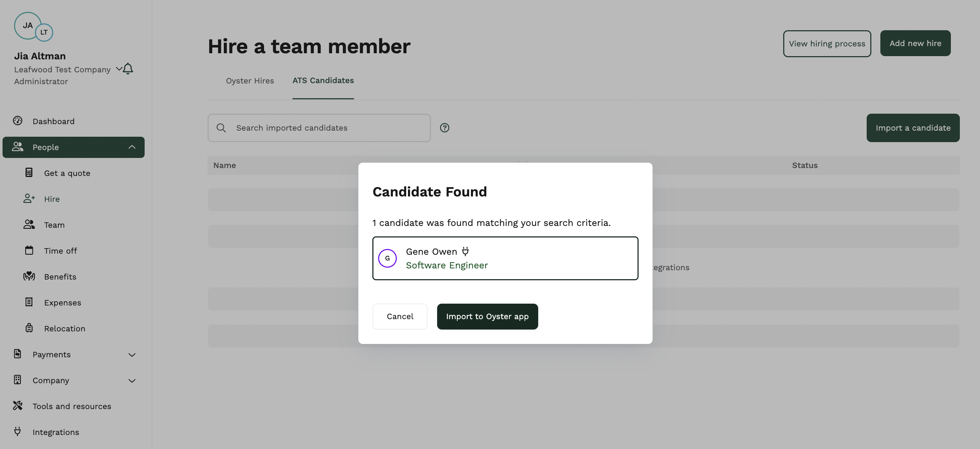
Task: Click the Tools and resources wrench icon
Action: tap(18, 405)
